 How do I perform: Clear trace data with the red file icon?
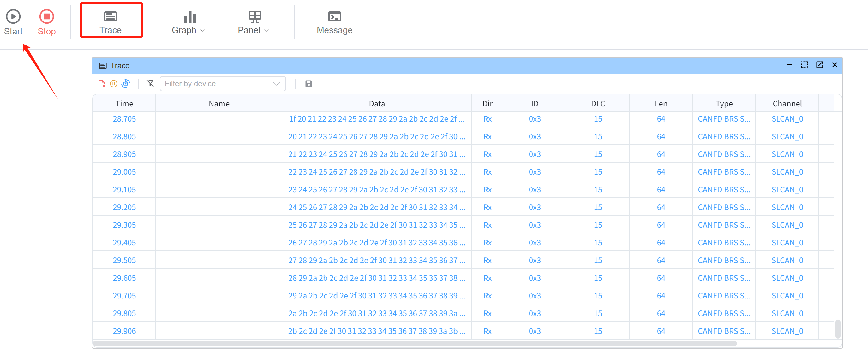(102, 84)
